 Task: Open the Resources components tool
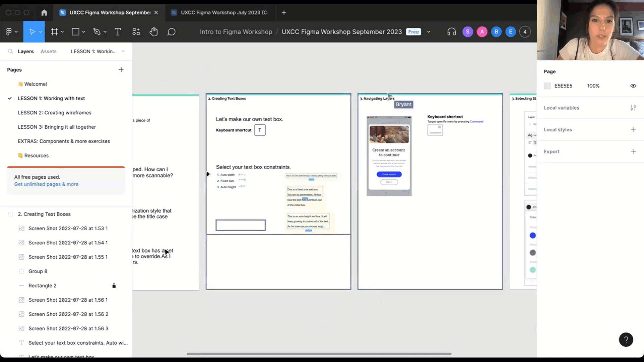coord(136,32)
